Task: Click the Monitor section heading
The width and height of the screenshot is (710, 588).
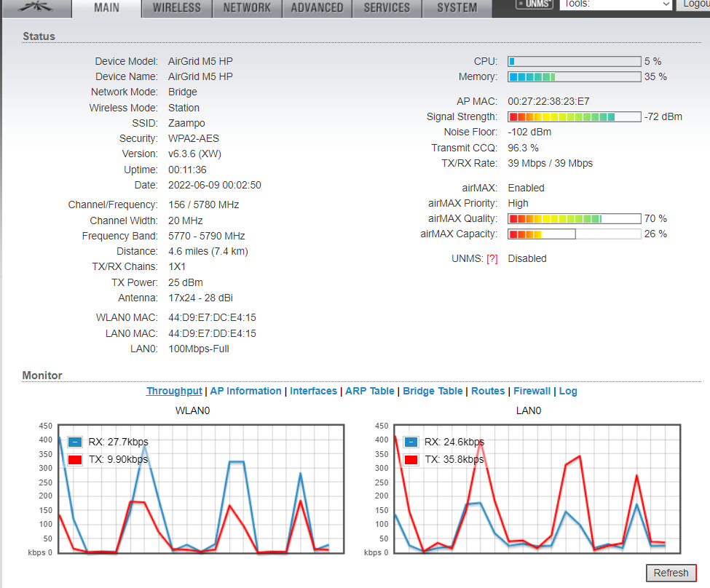Action: (42, 376)
